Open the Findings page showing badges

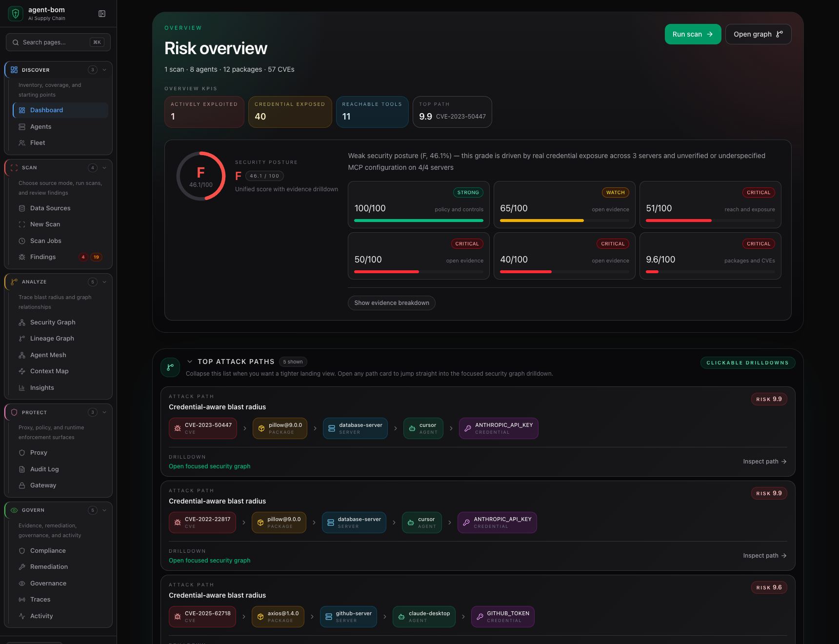coord(43,257)
